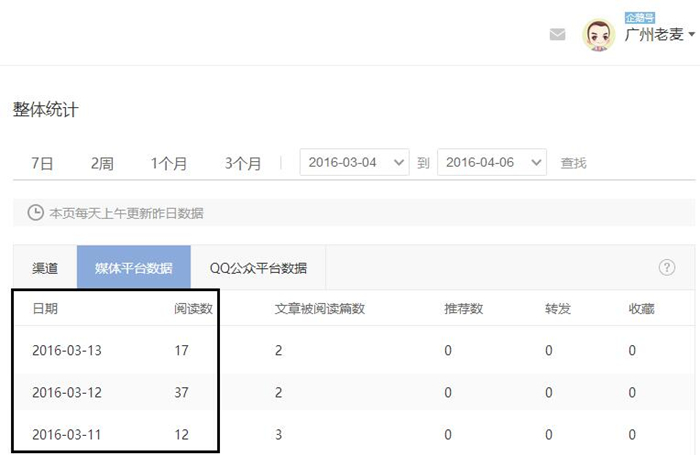Choose the 2周 time range
This screenshot has width=700, height=455.
click(102, 163)
